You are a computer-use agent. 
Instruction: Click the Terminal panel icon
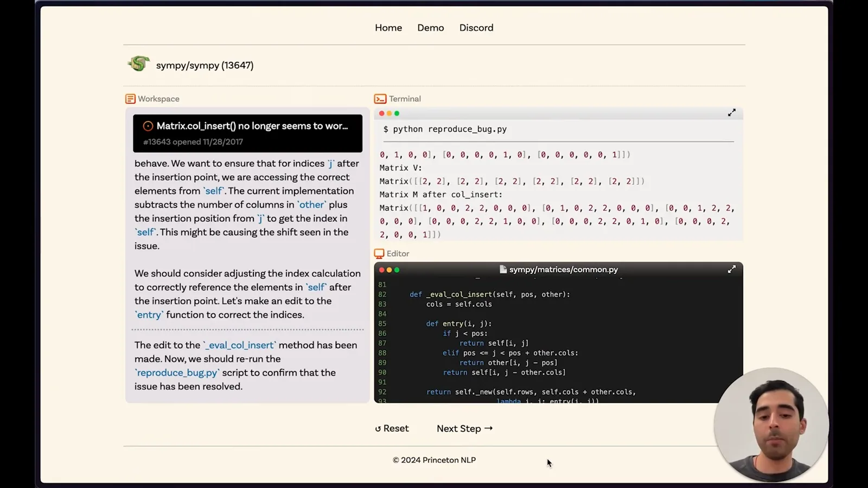380,99
